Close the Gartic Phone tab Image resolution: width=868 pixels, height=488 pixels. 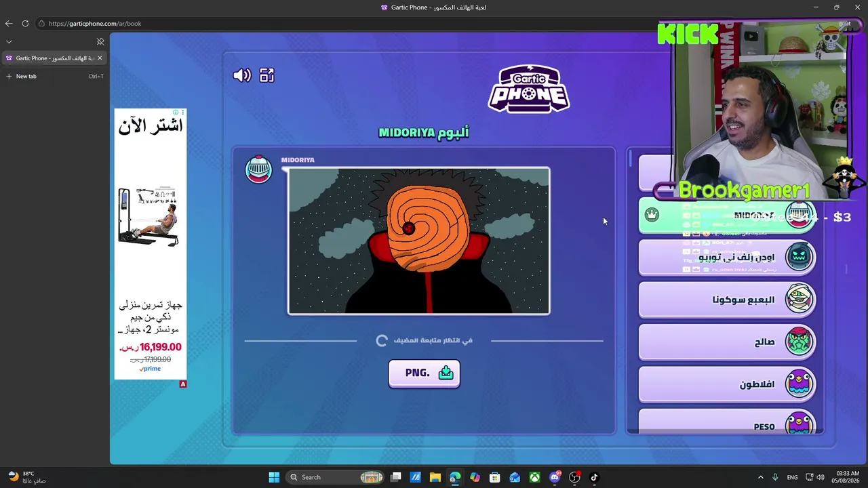click(x=100, y=58)
